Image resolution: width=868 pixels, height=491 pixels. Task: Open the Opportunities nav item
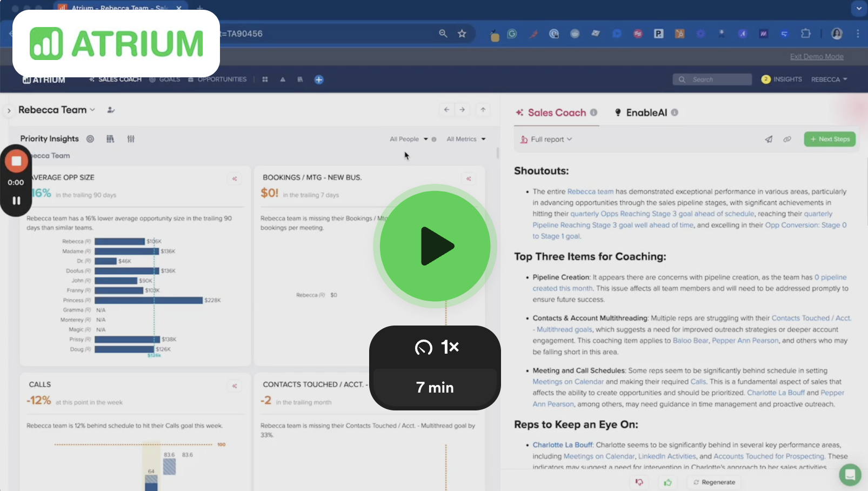[x=217, y=79]
